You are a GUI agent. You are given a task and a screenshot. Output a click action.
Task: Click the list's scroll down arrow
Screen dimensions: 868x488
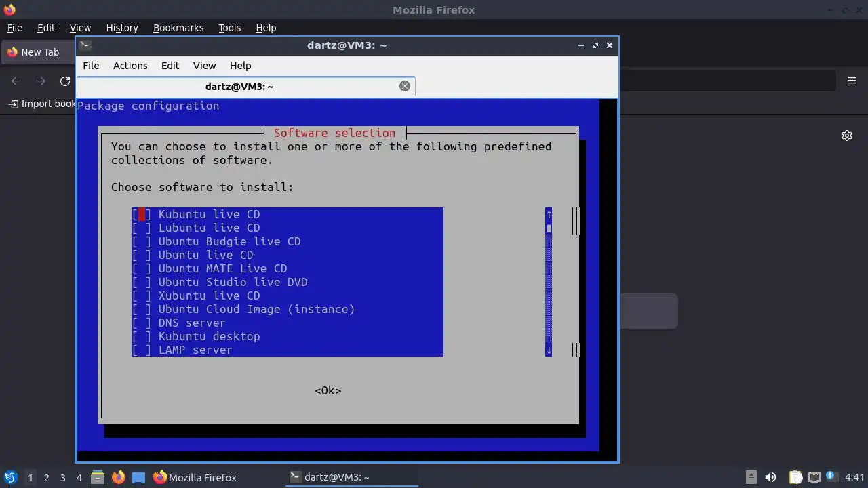549,350
